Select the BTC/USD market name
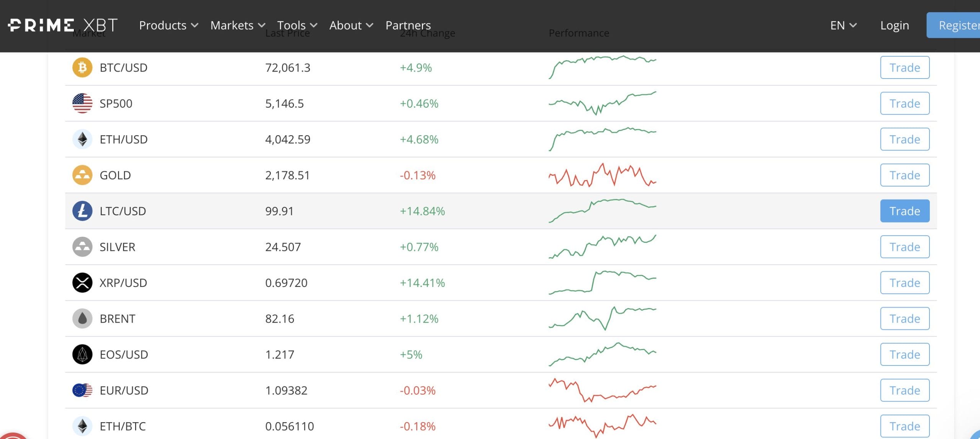This screenshot has width=980, height=439. (123, 67)
